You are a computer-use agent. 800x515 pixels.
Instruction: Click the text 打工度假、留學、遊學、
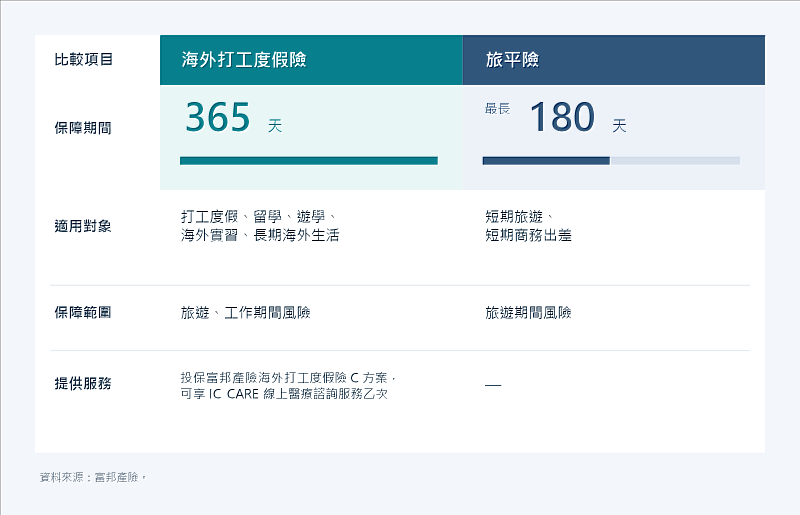(x=258, y=217)
